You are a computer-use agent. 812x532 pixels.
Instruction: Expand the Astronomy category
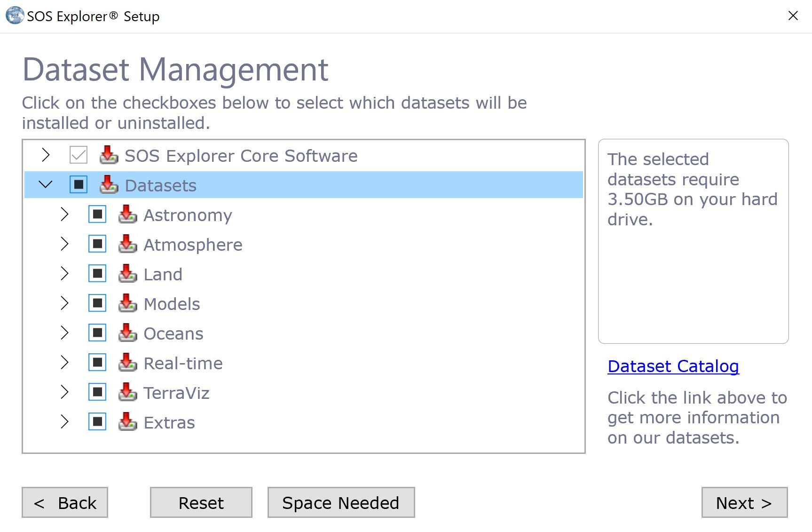click(x=64, y=214)
